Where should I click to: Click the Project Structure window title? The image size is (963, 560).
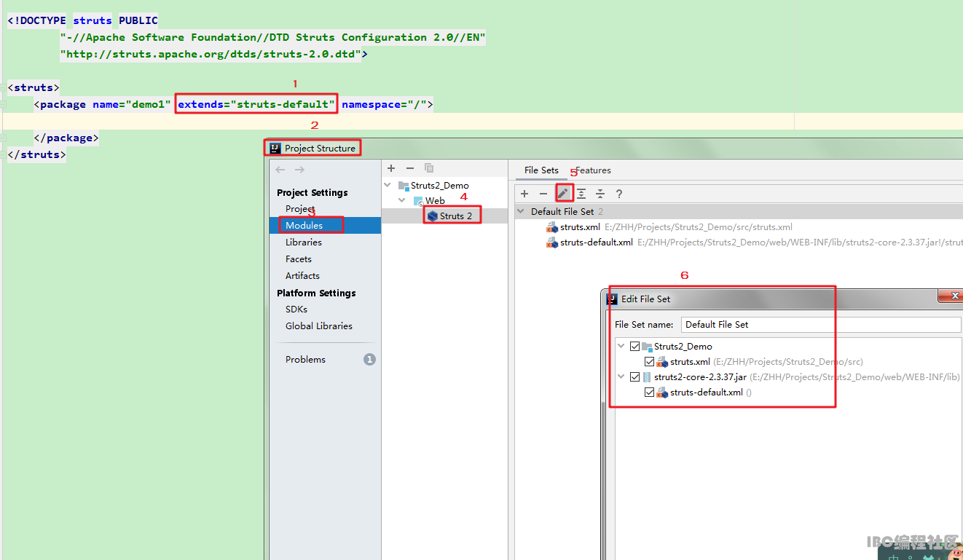coord(320,148)
